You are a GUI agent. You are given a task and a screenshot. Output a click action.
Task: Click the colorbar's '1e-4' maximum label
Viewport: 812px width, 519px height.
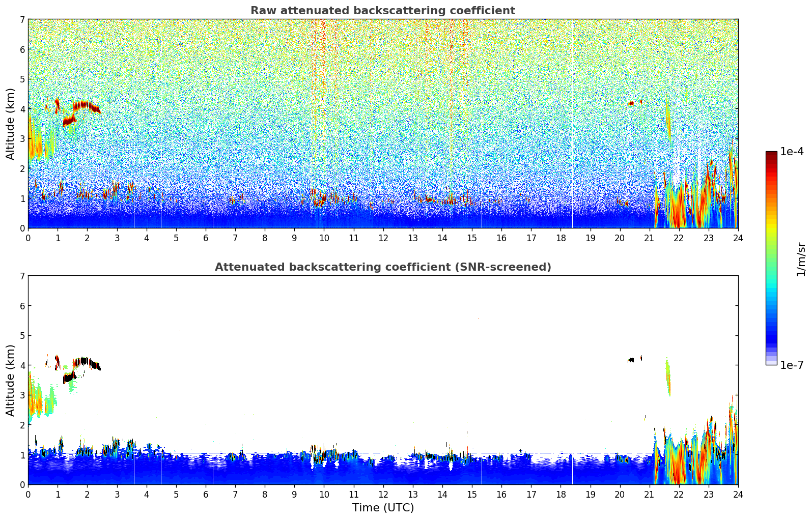[x=792, y=152]
